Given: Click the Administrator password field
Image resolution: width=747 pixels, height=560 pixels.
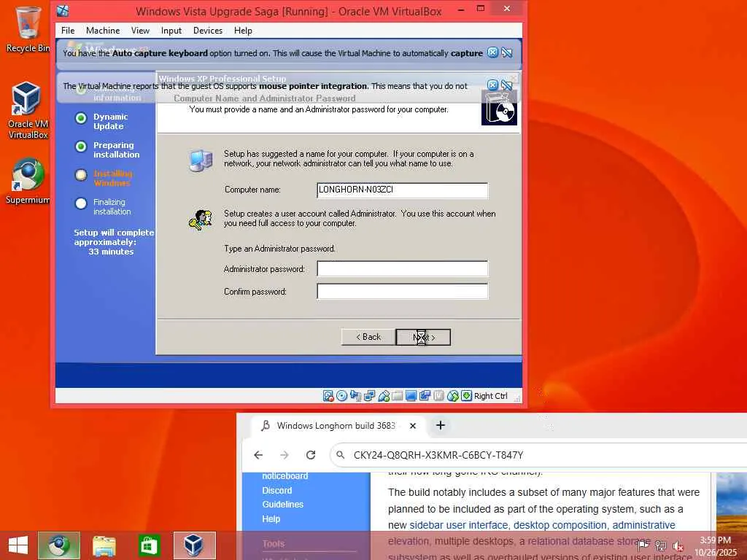Looking at the screenshot, I should [x=403, y=268].
